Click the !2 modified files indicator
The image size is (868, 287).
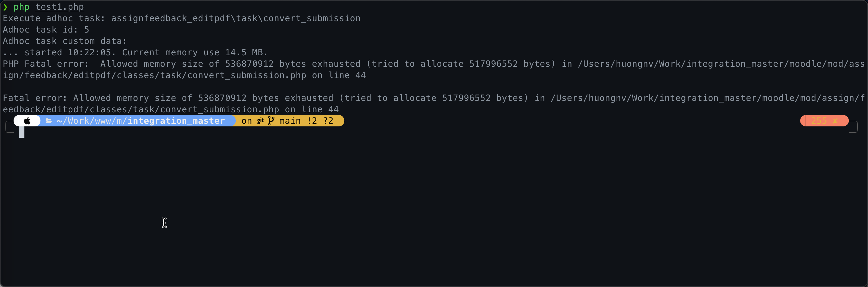tap(312, 121)
